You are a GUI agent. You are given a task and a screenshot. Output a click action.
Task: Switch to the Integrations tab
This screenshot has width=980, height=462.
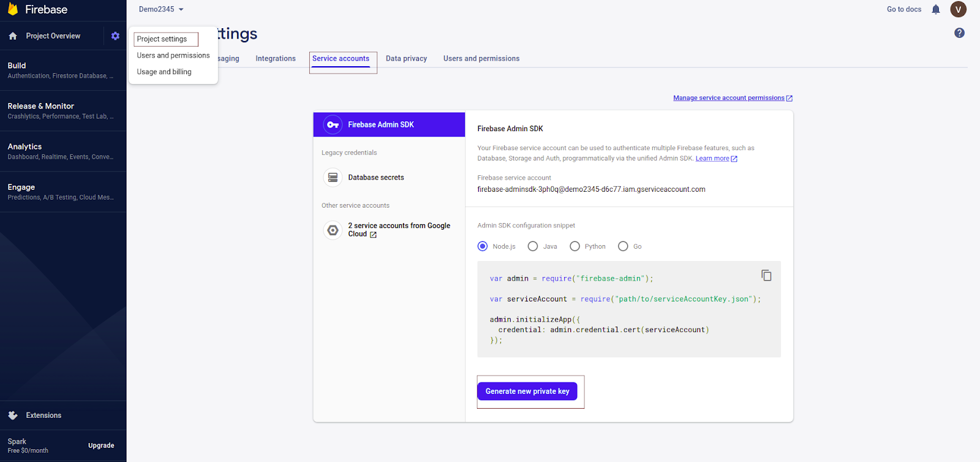[x=276, y=59]
